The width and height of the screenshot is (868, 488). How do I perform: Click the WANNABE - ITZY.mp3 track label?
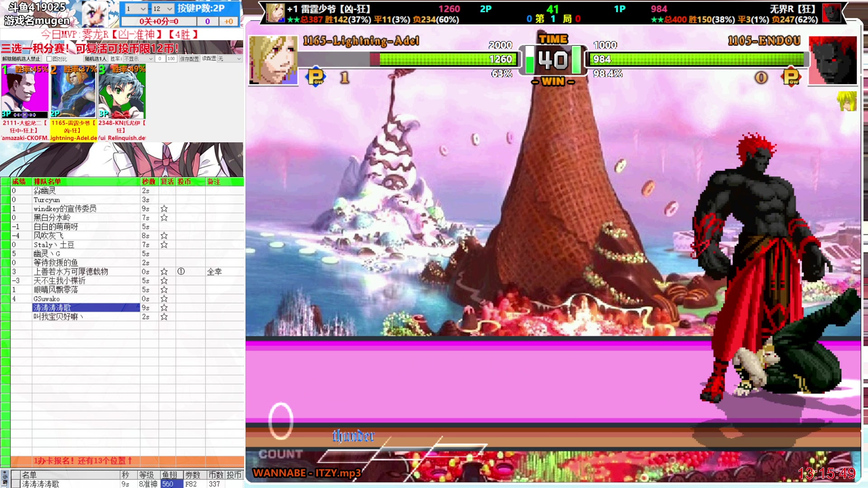(307, 473)
